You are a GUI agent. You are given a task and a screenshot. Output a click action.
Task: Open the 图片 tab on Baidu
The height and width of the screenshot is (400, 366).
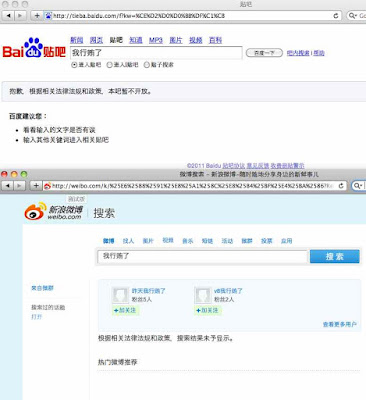pyautogui.click(x=176, y=40)
